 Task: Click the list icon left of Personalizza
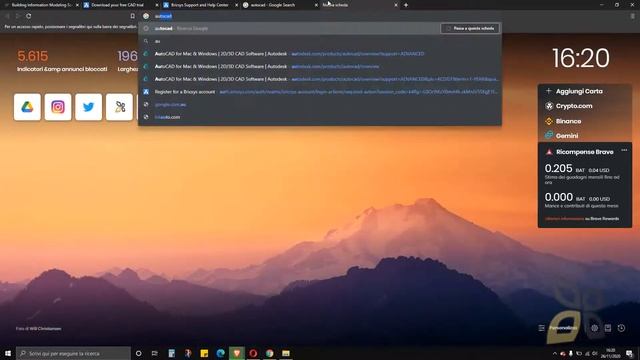(542, 328)
